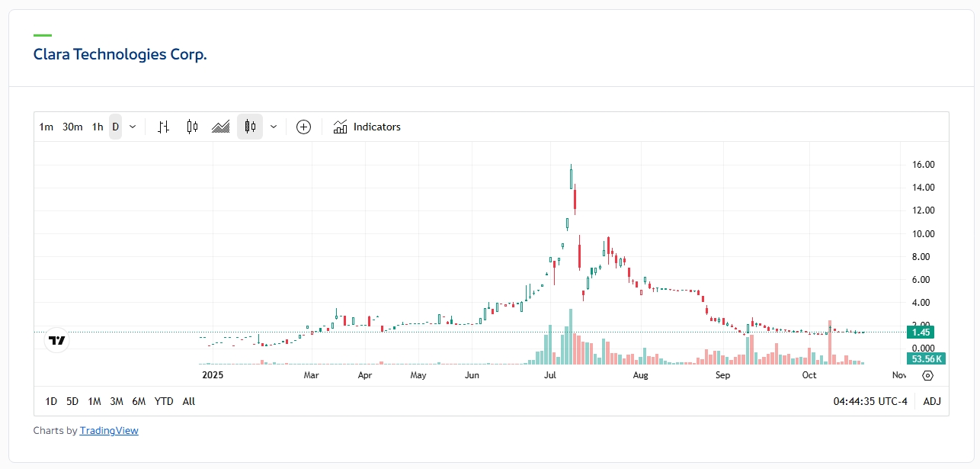This screenshot has width=980, height=469.
Task: Switch to hollow Candles chart style
Action: coord(192,127)
